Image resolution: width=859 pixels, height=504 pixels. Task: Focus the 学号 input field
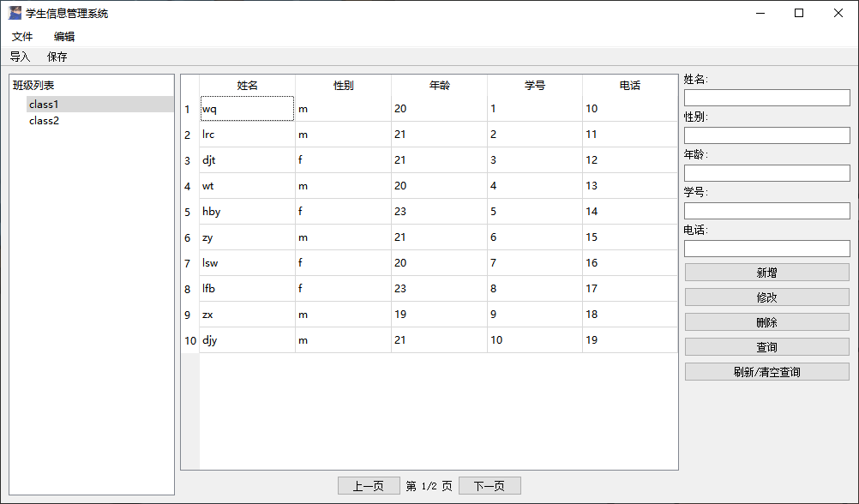click(767, 211)
